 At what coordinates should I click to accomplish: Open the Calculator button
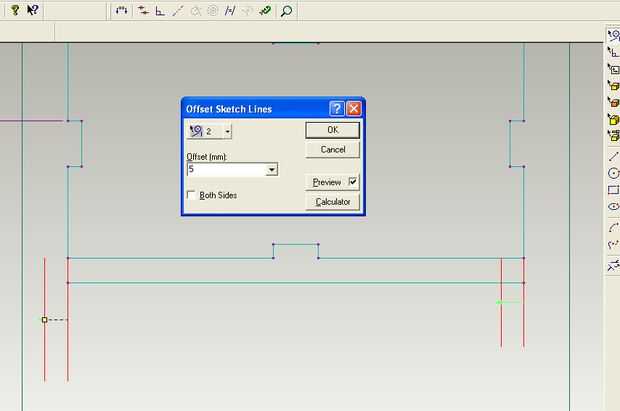(x=333, y=202)
